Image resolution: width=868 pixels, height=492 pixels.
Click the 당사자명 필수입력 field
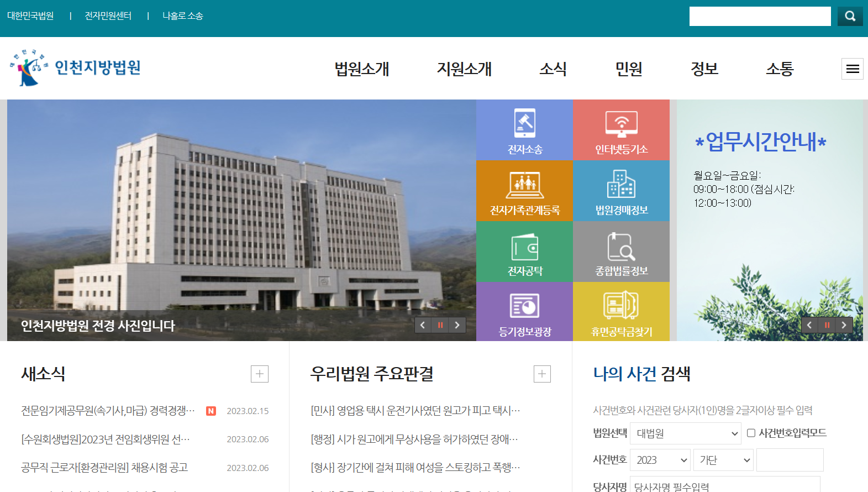coord(725,484)
